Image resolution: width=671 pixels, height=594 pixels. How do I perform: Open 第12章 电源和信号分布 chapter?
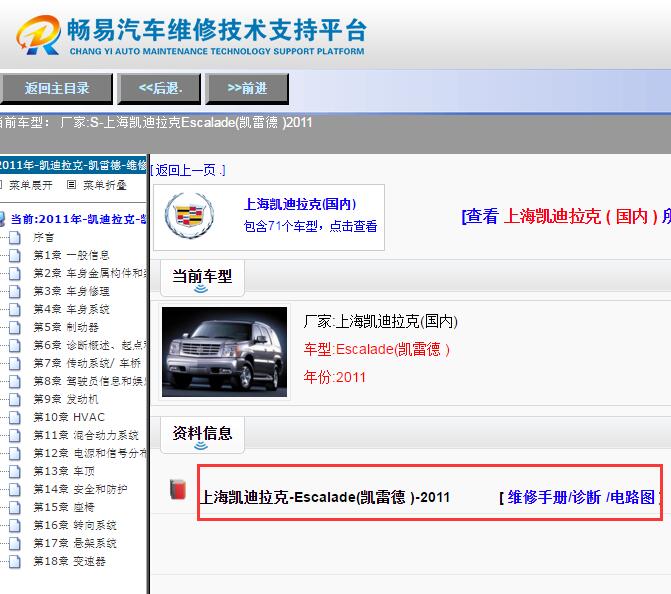90,453
